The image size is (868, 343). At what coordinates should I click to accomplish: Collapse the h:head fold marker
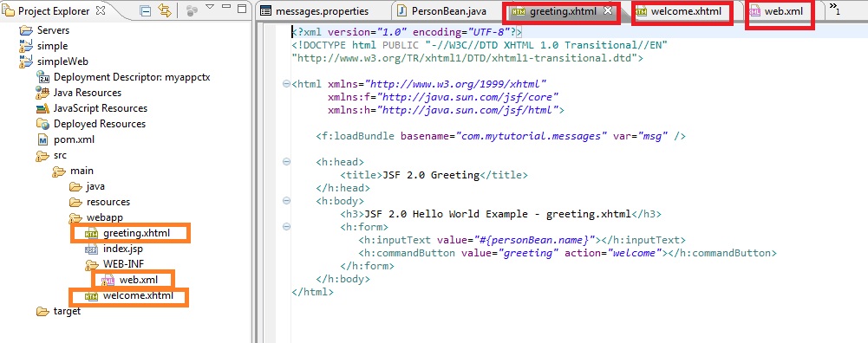tap(286, 162)
